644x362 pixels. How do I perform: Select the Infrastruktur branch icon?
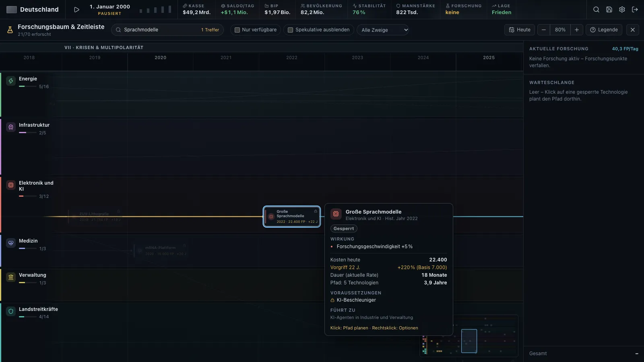click(x=11, y=127)
